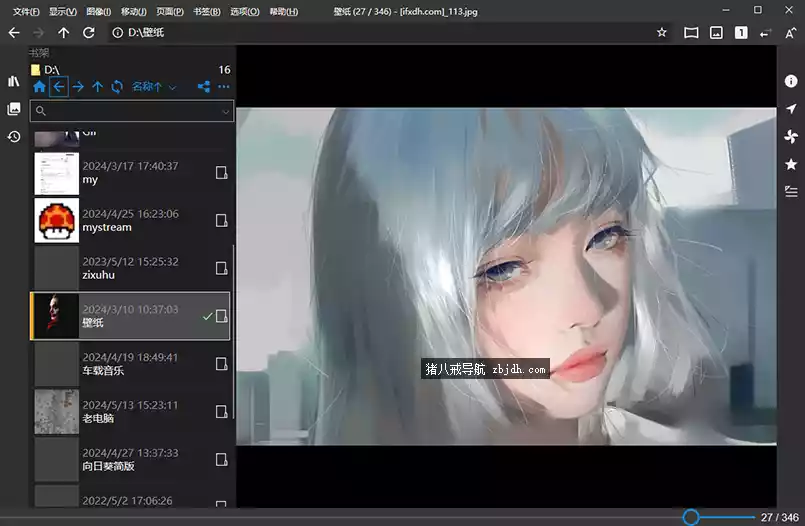Reload the current book

pos(89,33)
